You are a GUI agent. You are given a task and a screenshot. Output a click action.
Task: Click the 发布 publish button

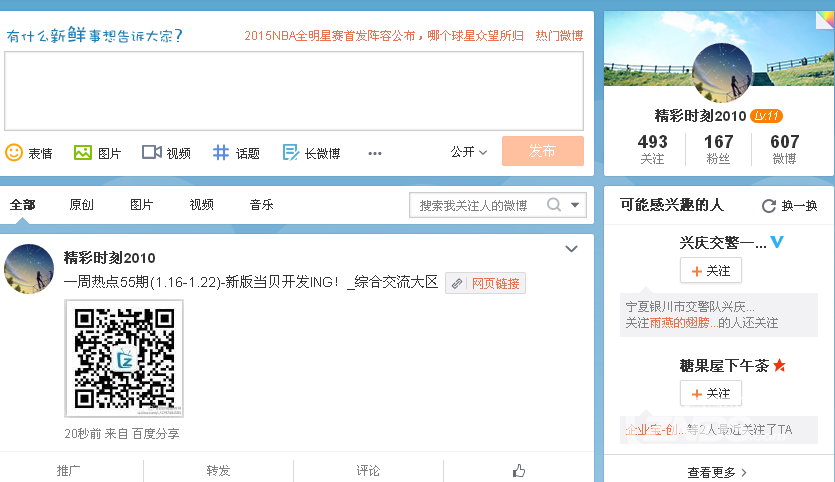[x=543, y=151]
